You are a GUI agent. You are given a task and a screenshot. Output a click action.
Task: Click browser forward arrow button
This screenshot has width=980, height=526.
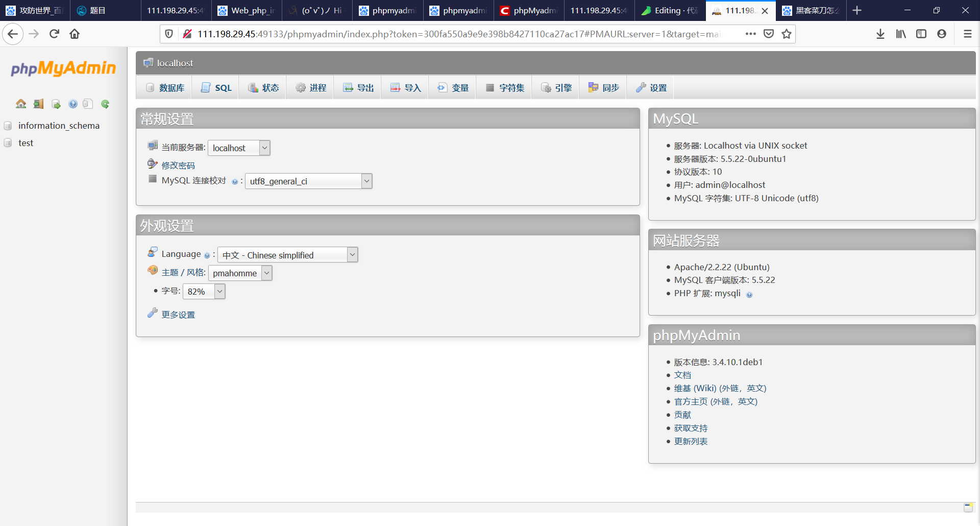(34, 34)
